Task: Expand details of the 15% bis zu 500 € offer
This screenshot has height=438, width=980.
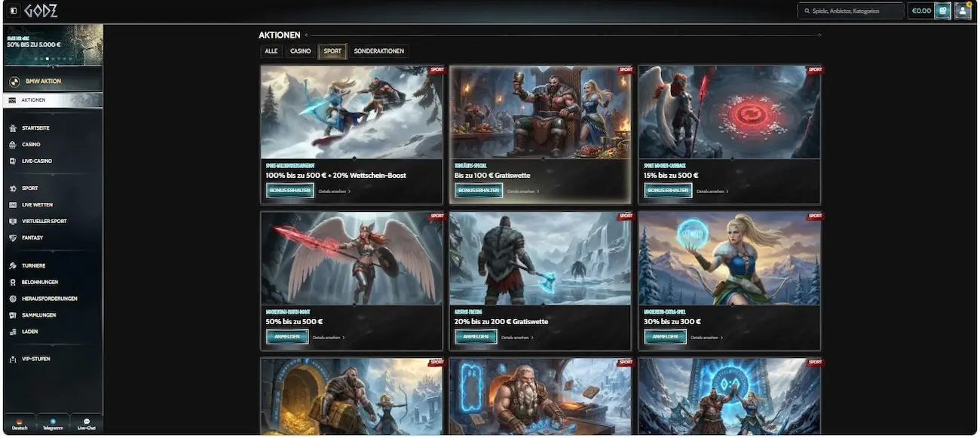Action: (711, 191)
